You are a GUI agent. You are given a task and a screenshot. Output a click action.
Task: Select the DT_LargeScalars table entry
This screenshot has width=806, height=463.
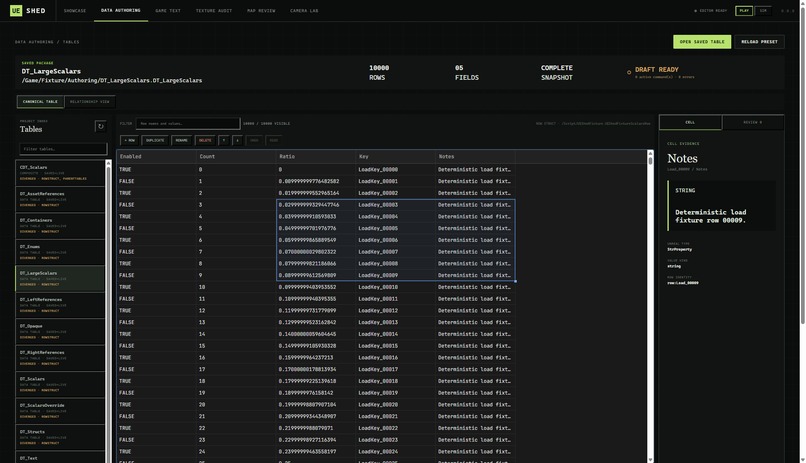coord(60,279)
